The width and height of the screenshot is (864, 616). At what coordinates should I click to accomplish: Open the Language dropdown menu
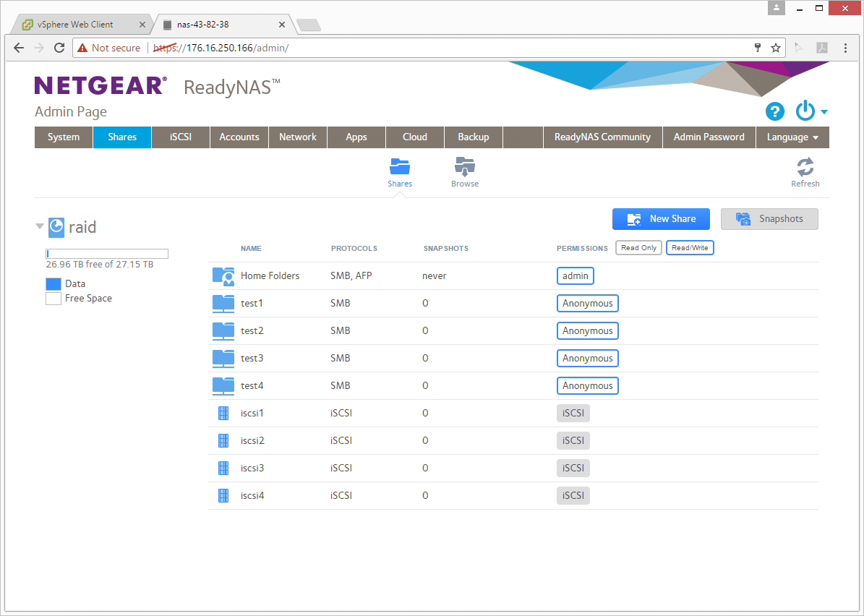click(792, 137)
